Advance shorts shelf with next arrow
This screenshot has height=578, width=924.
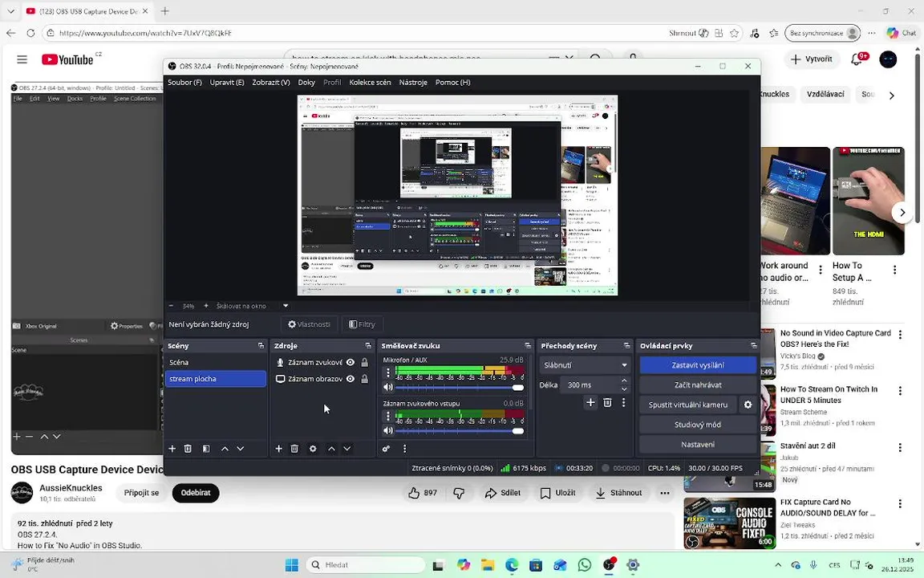(902, 212)
